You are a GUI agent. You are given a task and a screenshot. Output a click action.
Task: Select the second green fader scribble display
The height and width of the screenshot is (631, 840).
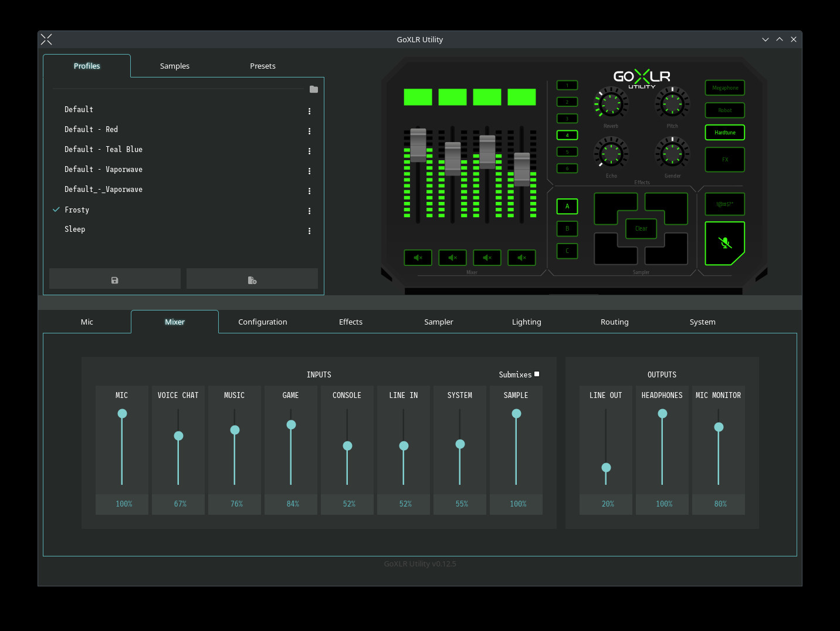453,97
